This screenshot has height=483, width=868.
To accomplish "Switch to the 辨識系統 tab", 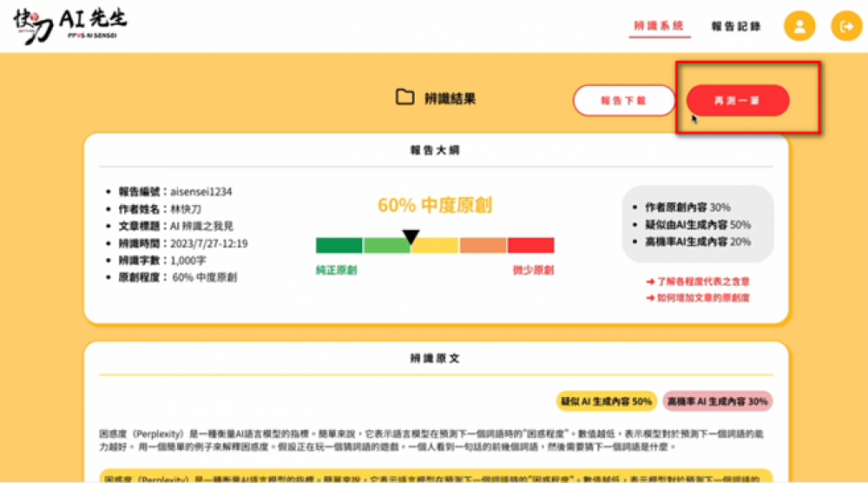I will point(660,26).
